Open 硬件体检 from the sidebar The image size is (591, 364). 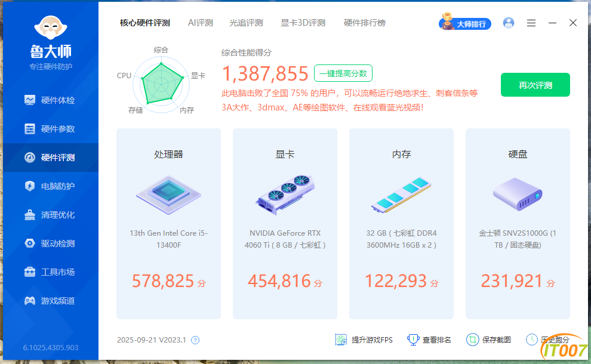tap(50, 100)
